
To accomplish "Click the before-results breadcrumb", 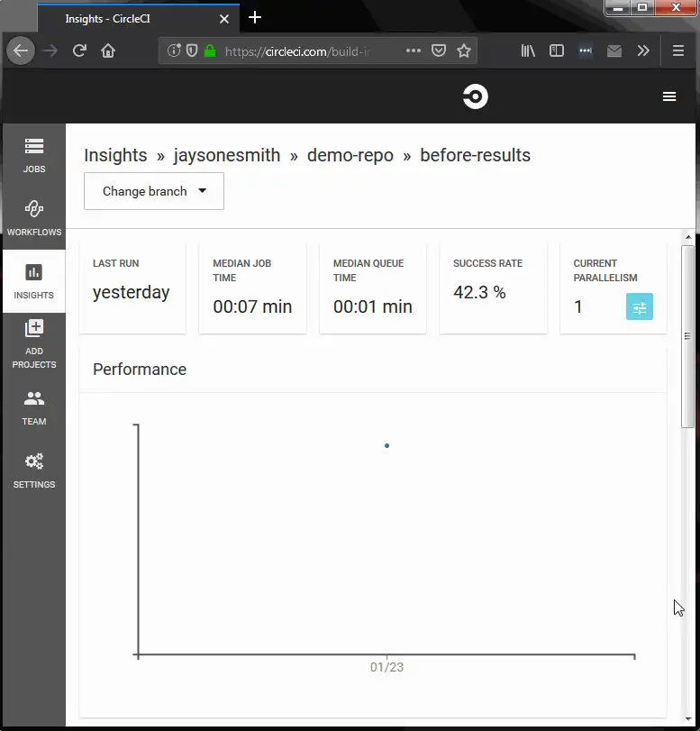I will (x=476, y=155).
